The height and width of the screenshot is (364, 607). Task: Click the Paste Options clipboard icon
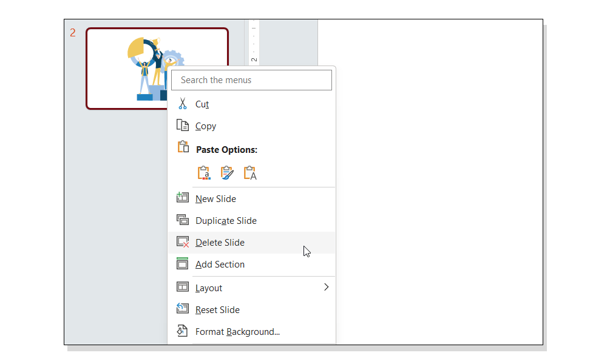pos(182,146)
